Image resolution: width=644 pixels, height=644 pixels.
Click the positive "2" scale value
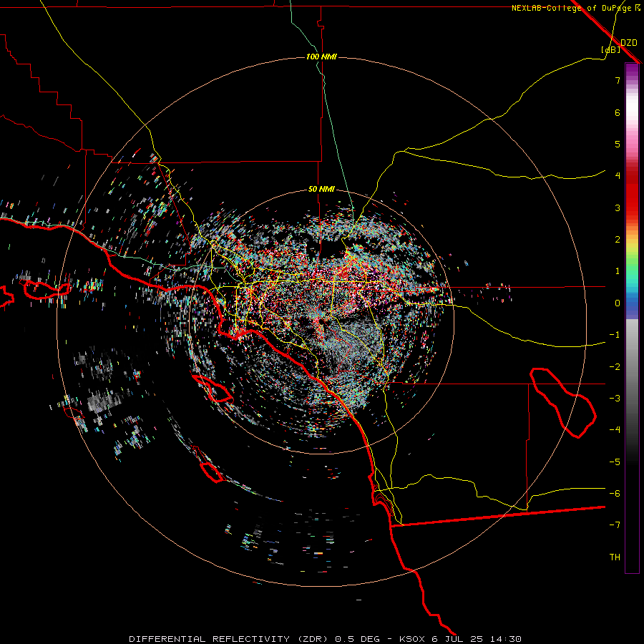(618, 240)
